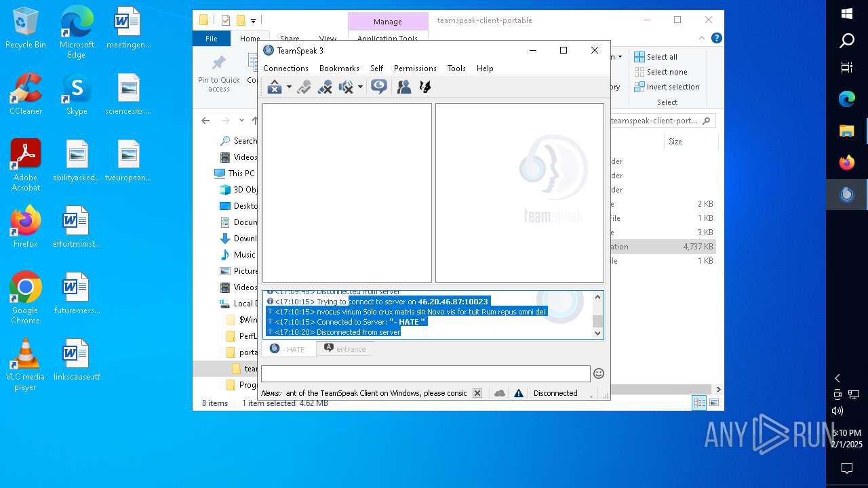Open the Tools menu in TeamSpeak

coord(456,68)
